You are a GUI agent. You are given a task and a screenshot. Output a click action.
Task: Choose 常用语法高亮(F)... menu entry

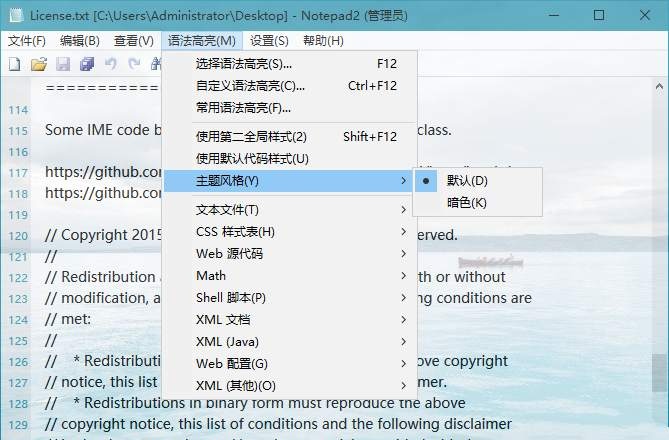[x=290, y=108]
